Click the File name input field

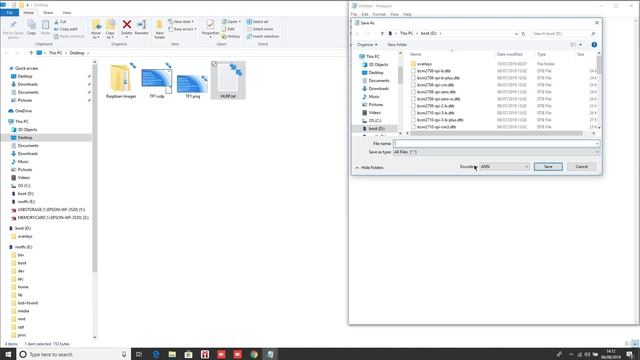point(496,144)
